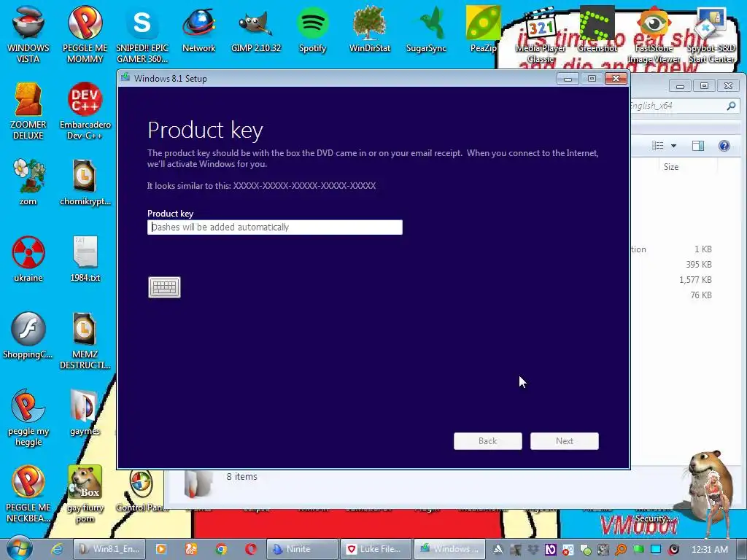Select the gaymes desktop icon
This screenshot has width=747, height=560.
pyautogui.click(x=85, y=412)
